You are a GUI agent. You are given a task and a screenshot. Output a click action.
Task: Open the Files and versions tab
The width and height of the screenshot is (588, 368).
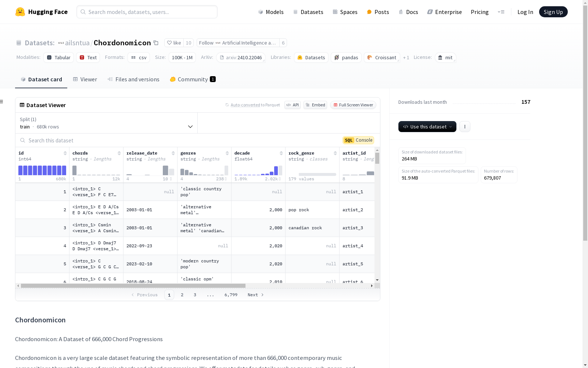click(133, 79)
